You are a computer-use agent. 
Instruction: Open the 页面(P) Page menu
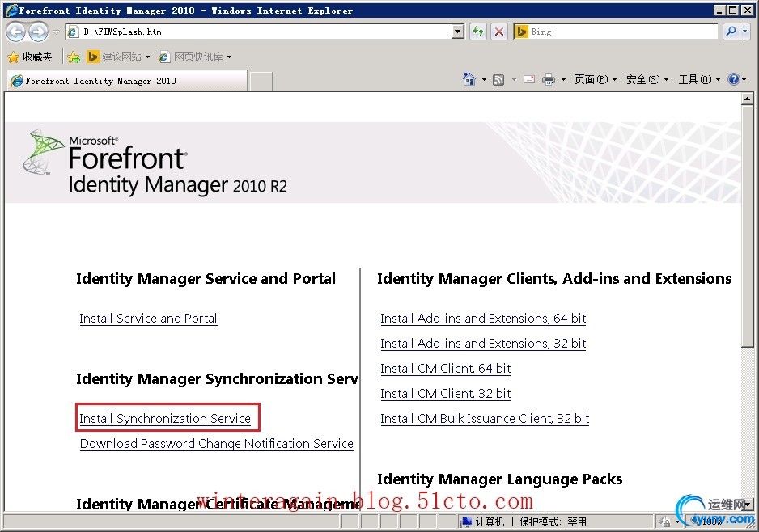[596, 79]
